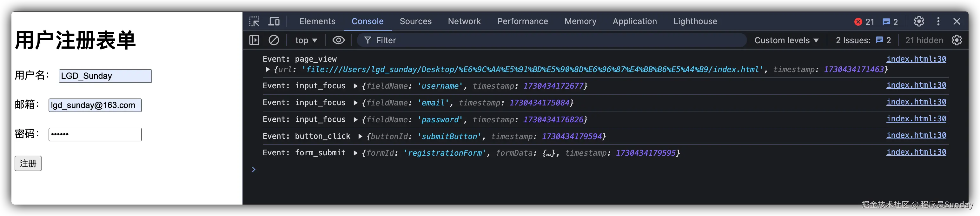Switch to the Network tab

464,21
